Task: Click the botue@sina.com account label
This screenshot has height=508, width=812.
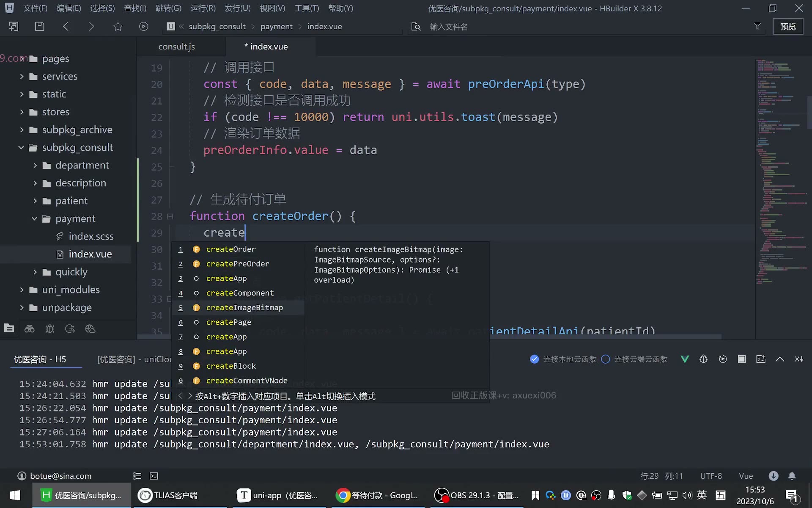Action: (x=60, y=476)
